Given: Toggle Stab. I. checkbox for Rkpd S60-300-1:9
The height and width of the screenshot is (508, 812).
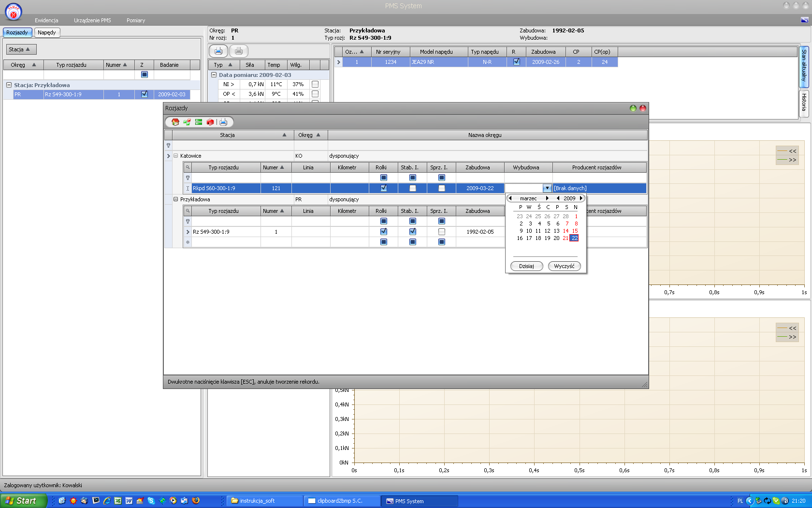Looking at the screenshot, I should click(x=413, y=188).
